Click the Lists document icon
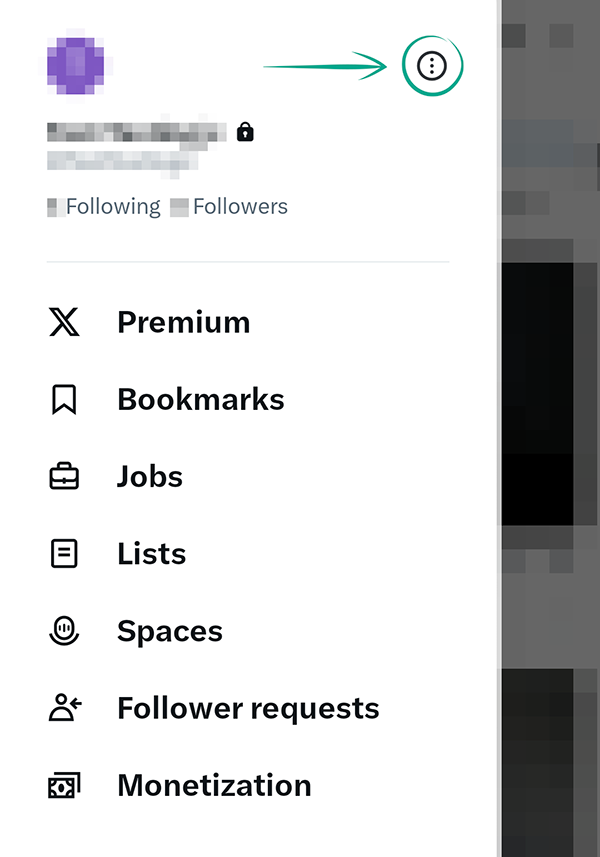Image resolution: width=600 pixels, height=857 pixels. (x=64, y=554)
